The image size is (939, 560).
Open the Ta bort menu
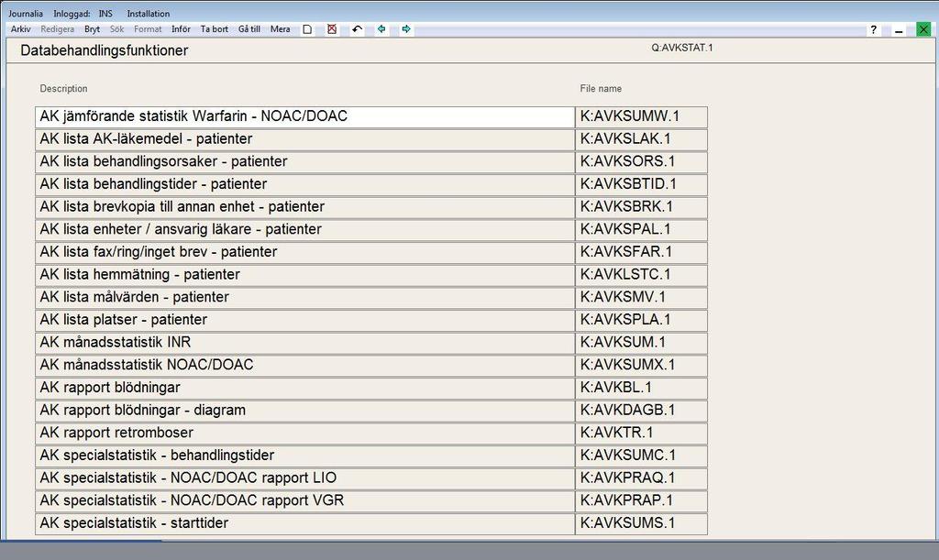pyautogui.click(x=215, y=28)
